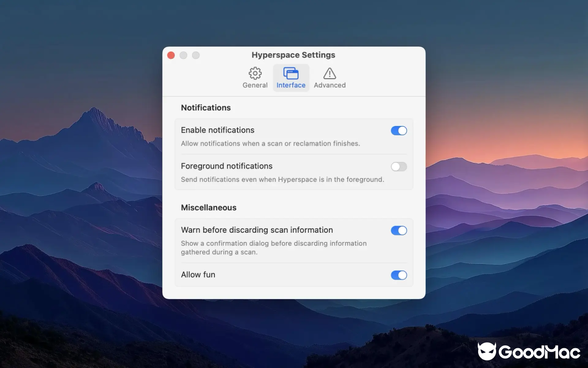Click the 'Allow fun' label
Viewport: 588px width, 368px height.
point(198,275)
